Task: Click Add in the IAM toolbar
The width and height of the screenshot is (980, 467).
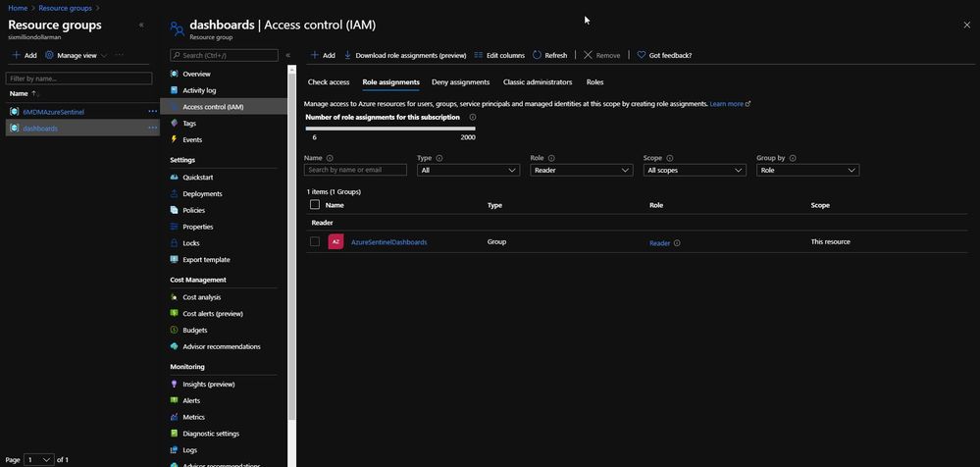Action: tap(323, 55)
